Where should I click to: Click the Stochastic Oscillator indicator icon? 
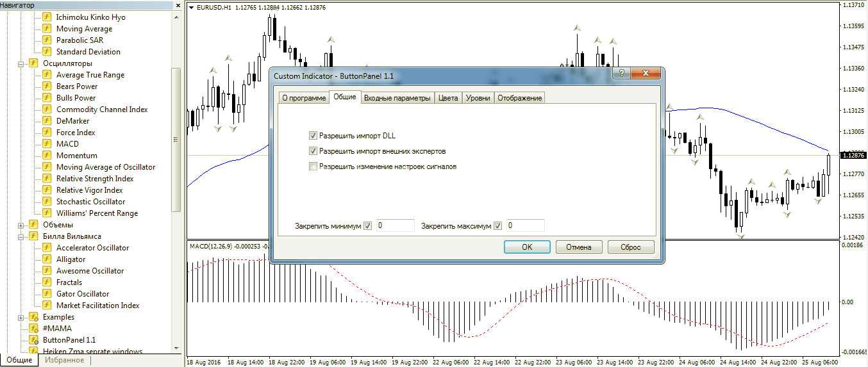click(x=47, y=202)
